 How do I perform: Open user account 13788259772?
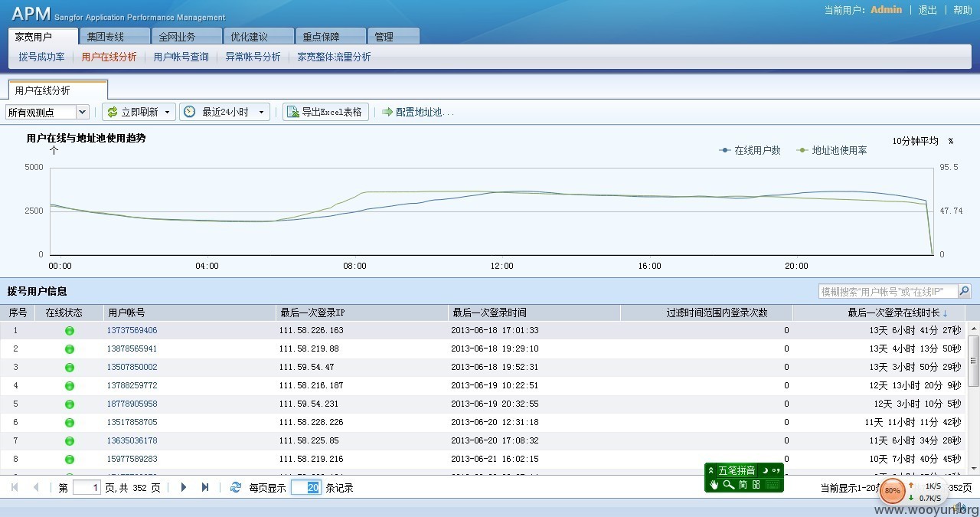click(132, 385)
